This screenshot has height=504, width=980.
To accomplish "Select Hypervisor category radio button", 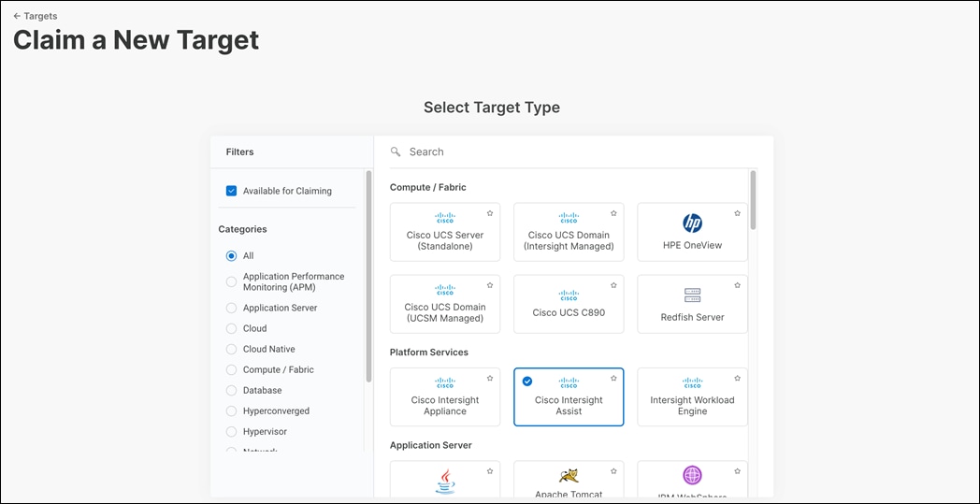I will tap(231, 431).
